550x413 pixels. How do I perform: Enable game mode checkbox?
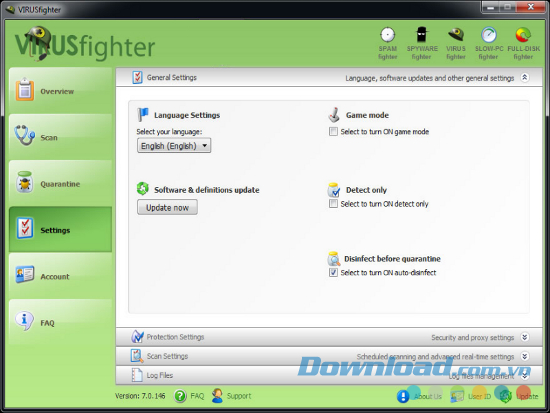(x=333, y=132)
